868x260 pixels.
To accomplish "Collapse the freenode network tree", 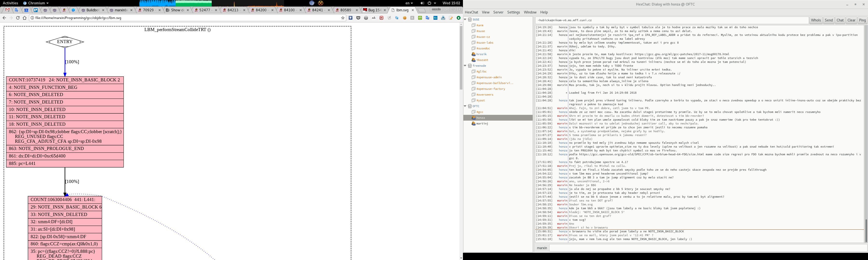I will 465,65.
